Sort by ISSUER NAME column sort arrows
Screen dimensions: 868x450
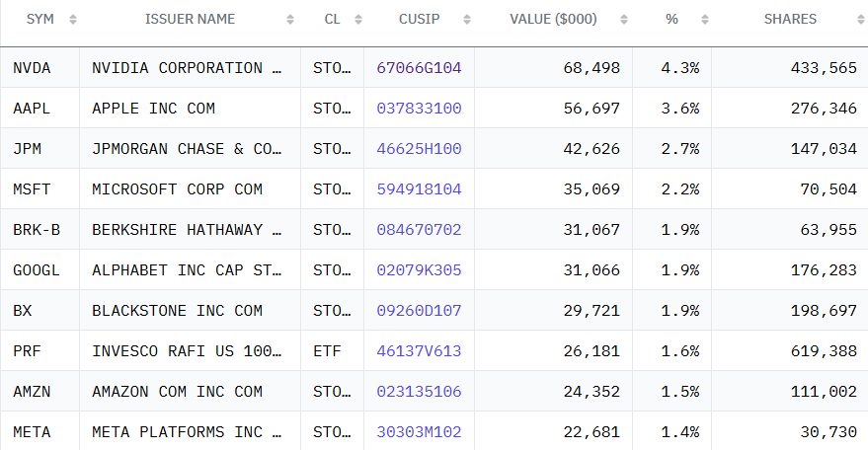290,20
